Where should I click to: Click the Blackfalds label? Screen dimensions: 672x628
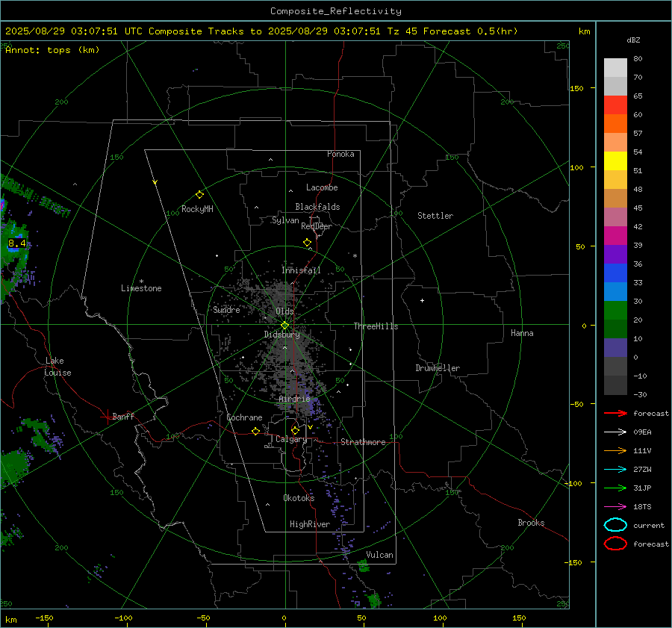click(x=317, y=207)
